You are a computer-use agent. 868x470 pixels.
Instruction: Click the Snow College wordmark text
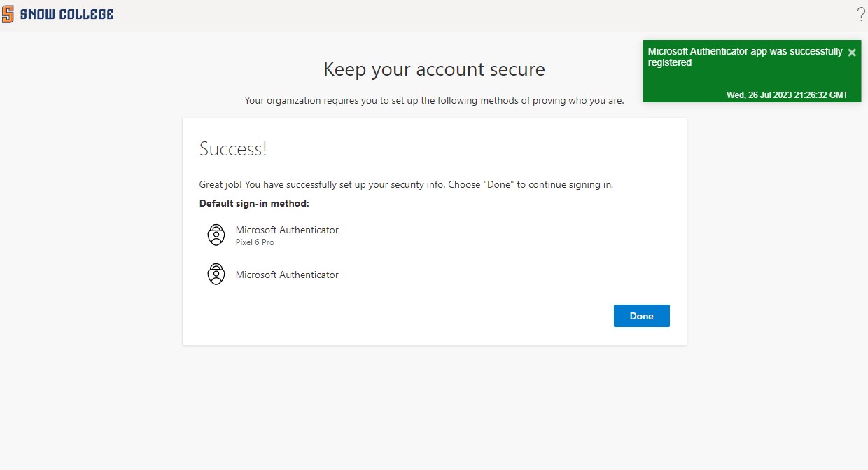click(x=66, y=14)
